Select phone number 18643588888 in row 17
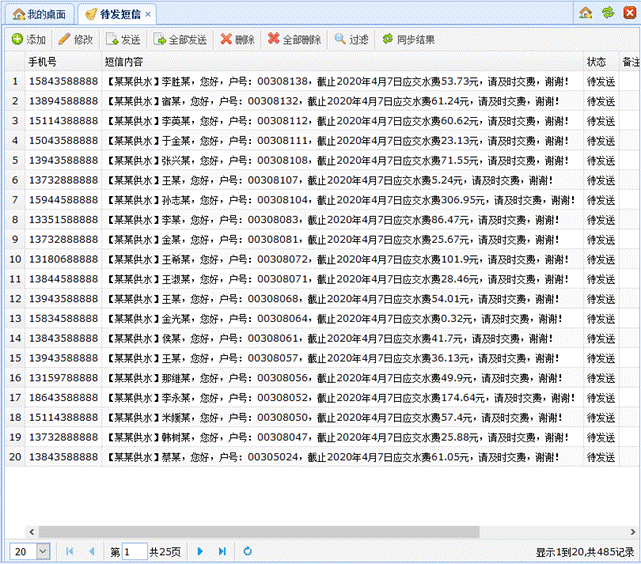641x564 pixels. (x=63, y=398)
